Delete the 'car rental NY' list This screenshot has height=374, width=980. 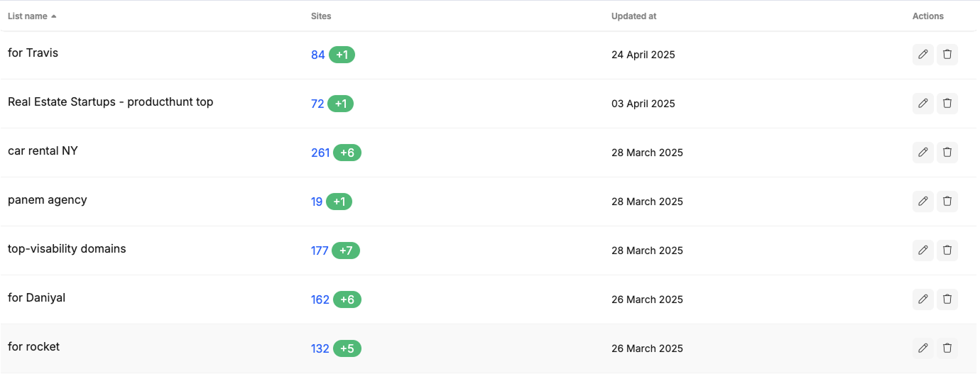tap(947, 153)
